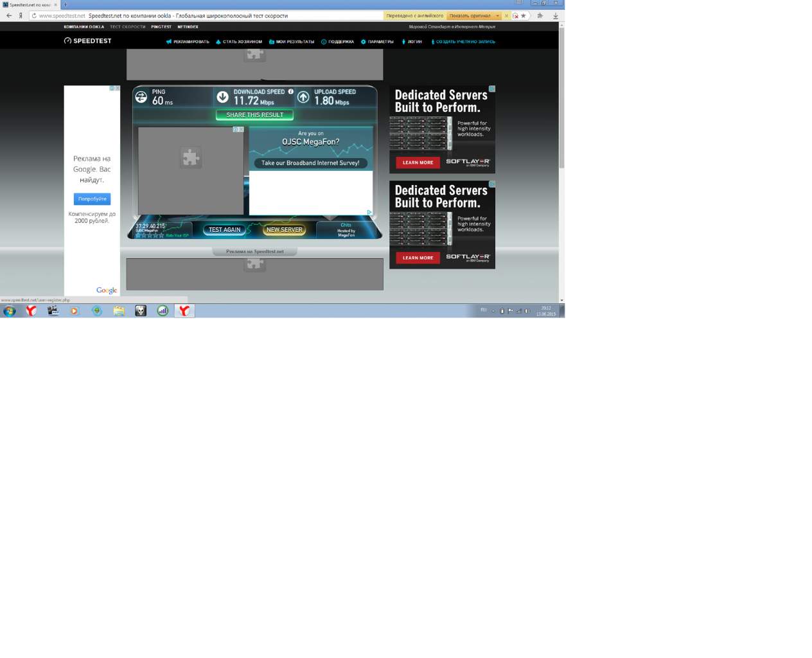This screenshot has height=658, width=812.
Task: Click TEST AGAIN button
Action: 224,229
